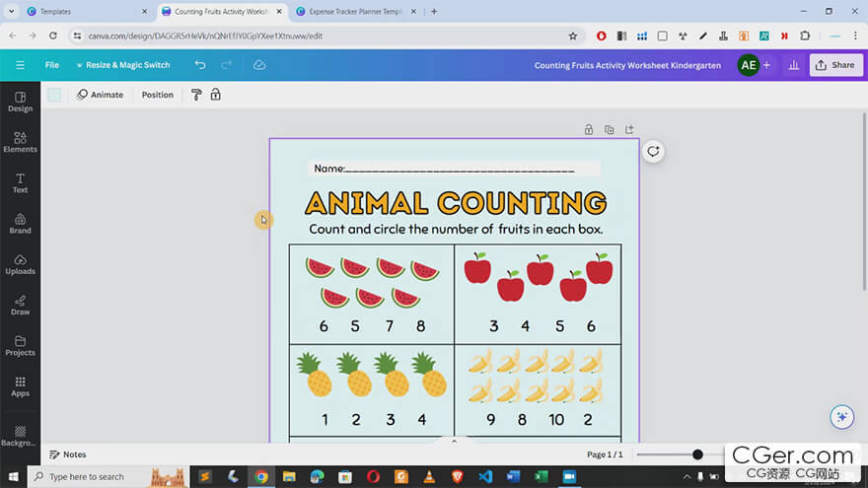
Task: Open the Design panel in sidebar
Action: point(20,102)
